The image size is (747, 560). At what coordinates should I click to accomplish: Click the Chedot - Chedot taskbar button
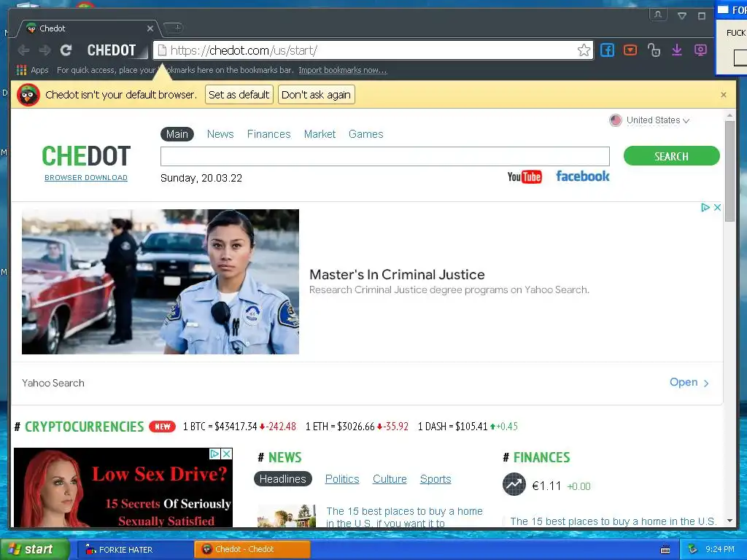point(252,550)
